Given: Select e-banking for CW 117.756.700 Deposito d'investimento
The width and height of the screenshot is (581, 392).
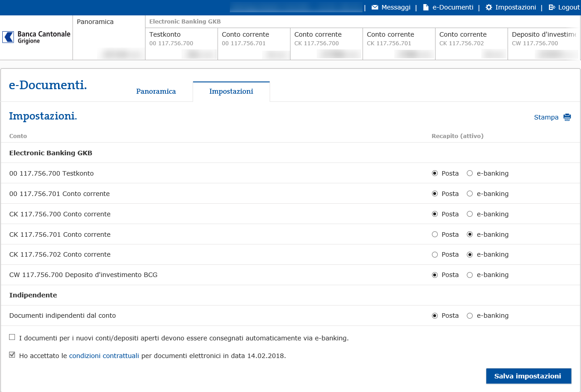Looking at the screenshot, I should tap(470, 275).
